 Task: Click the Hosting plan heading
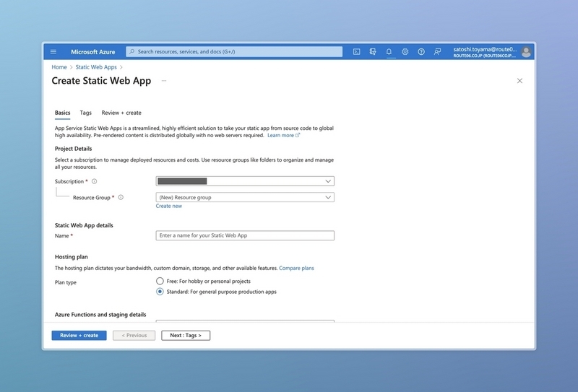pyautogui.click(x=71, y=257)
